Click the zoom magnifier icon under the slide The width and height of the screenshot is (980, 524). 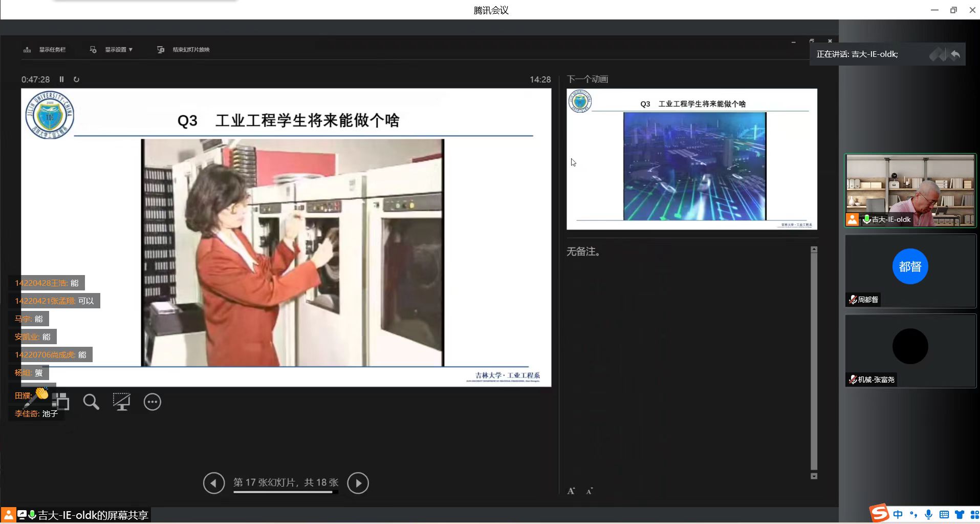(x=91, y=402)
